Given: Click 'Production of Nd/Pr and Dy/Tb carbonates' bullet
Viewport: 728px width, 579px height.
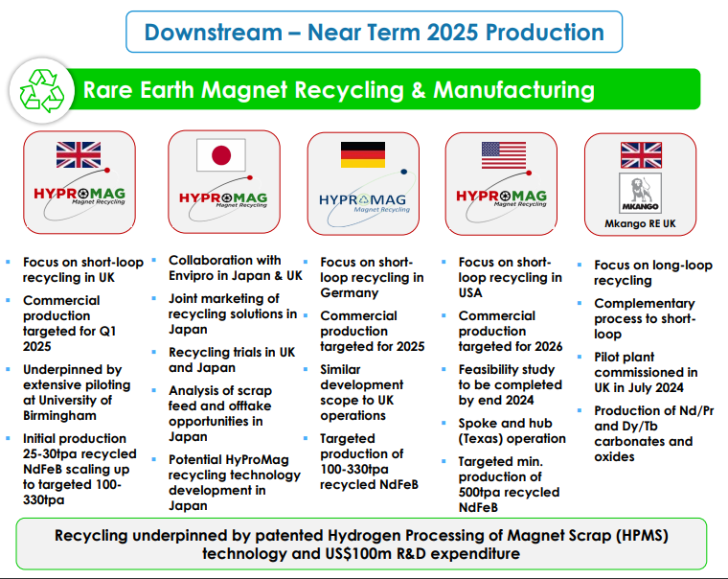Looking at the screenshot, I should pyautogui.click(x=654, y=433).
